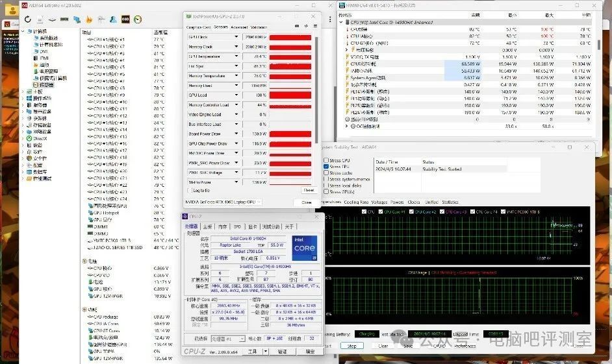Image resolution: width=612 pixels, height=364 pixels.
Task: Switch to the Graphics Card tab in GPU-Z
Action: 198,27
